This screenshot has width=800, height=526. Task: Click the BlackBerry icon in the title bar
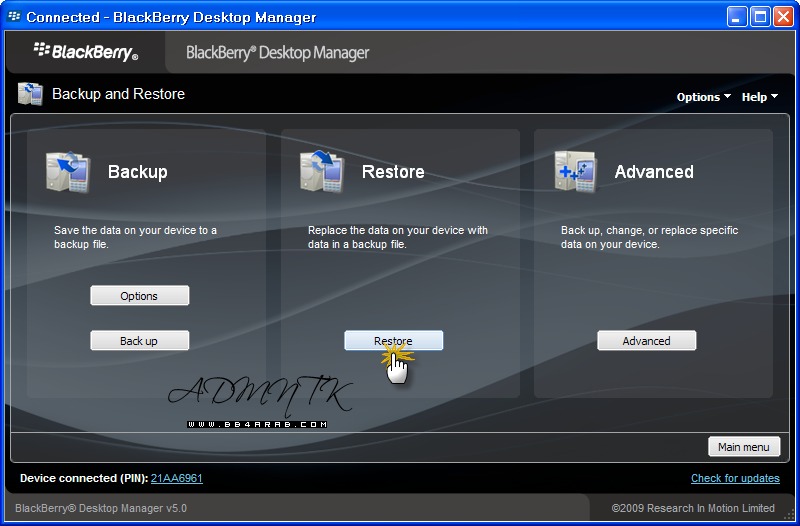point(13,17)
